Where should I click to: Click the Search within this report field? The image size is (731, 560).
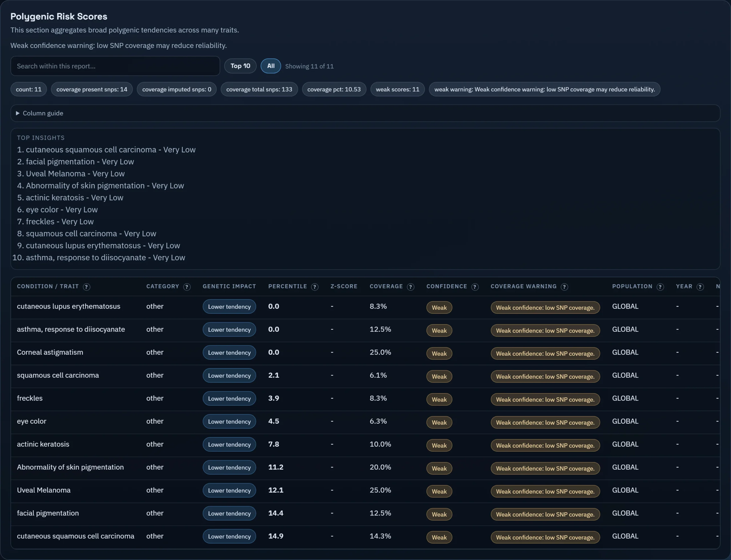click(115, 66)
